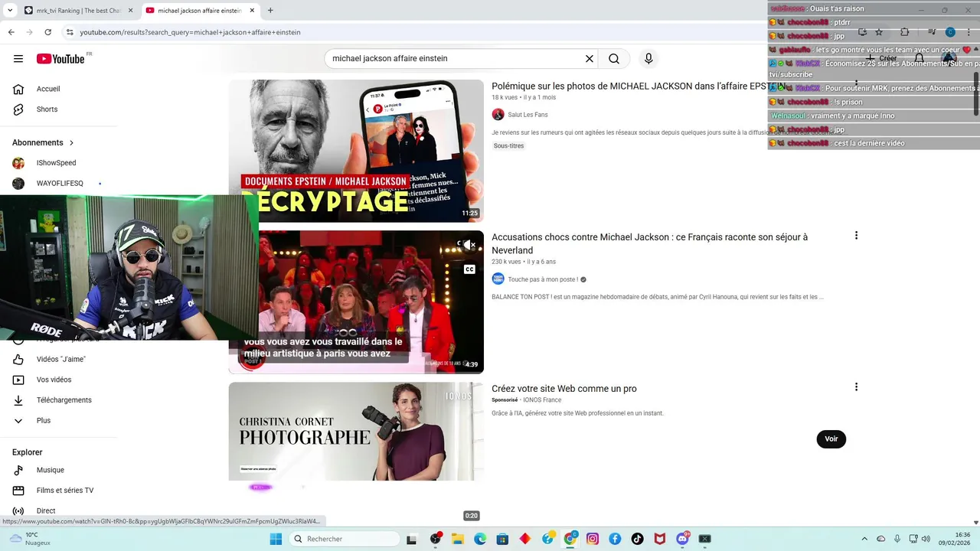The image size is (980, 551).
Task: Open IONOS France sponsor link
Action: tap(542, 400)
